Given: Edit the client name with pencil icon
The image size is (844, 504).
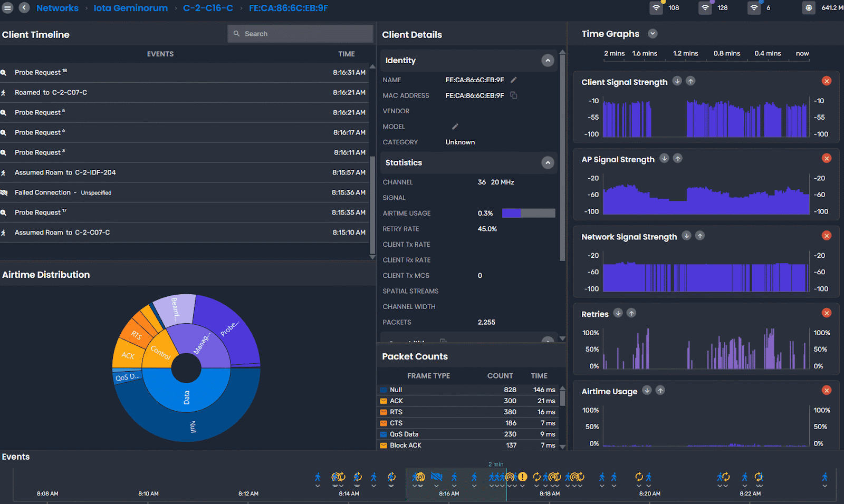Looking at the screenshot, I should pos(513,80).
